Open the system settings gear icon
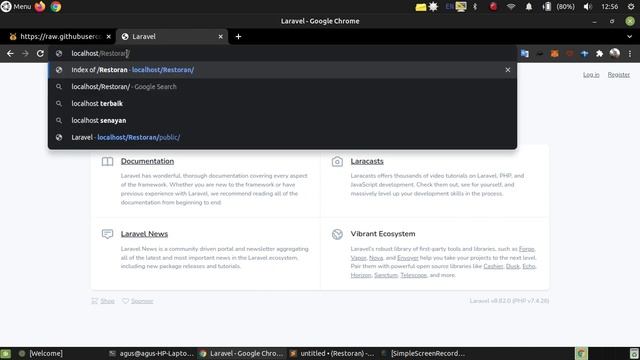Viewport: 640px width, 360px height. (x=631, y=7)
